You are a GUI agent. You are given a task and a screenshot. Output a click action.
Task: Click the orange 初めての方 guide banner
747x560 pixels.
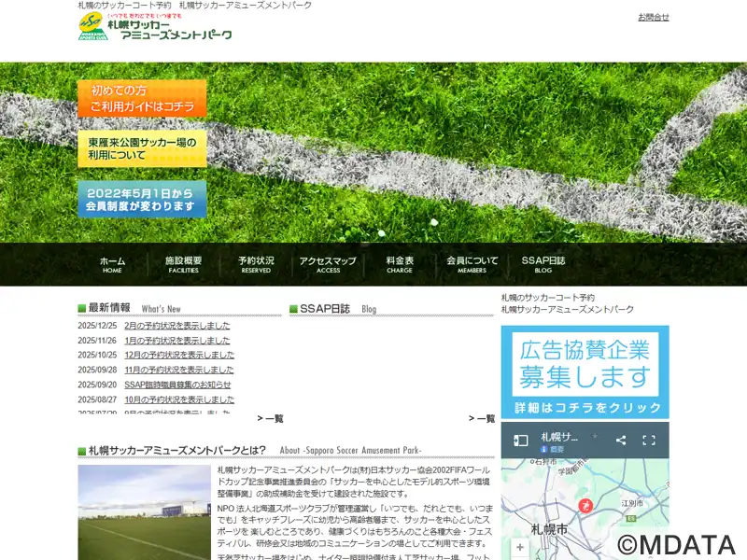(142, 99)
